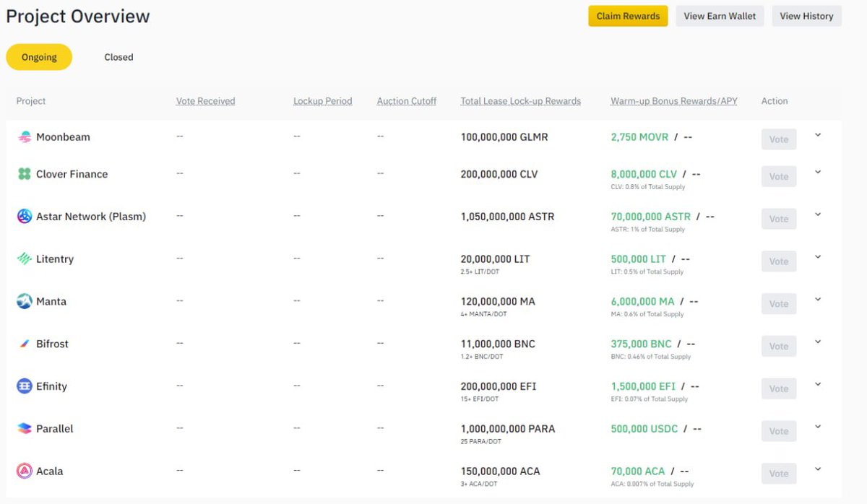The width and height of the screenshot is (867, 504).
Task: Click Vote button for Efinity
Action: 779,388
